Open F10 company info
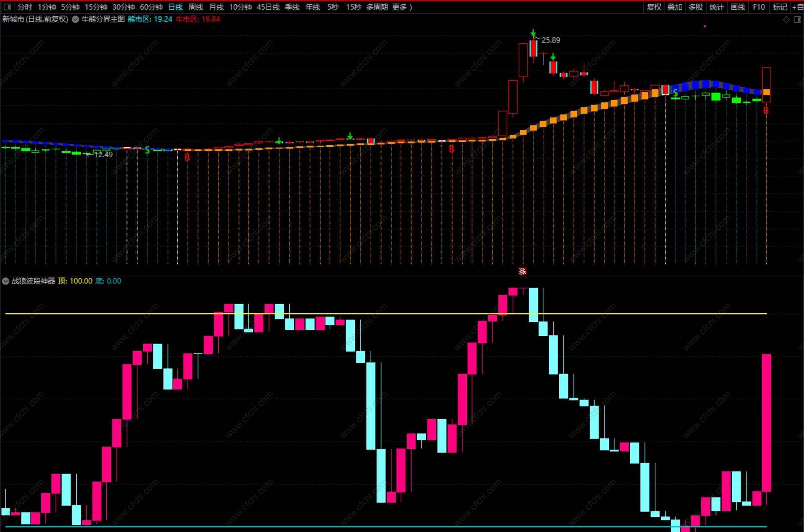Viewport: 804px width, 532px height. coord(759,7)
